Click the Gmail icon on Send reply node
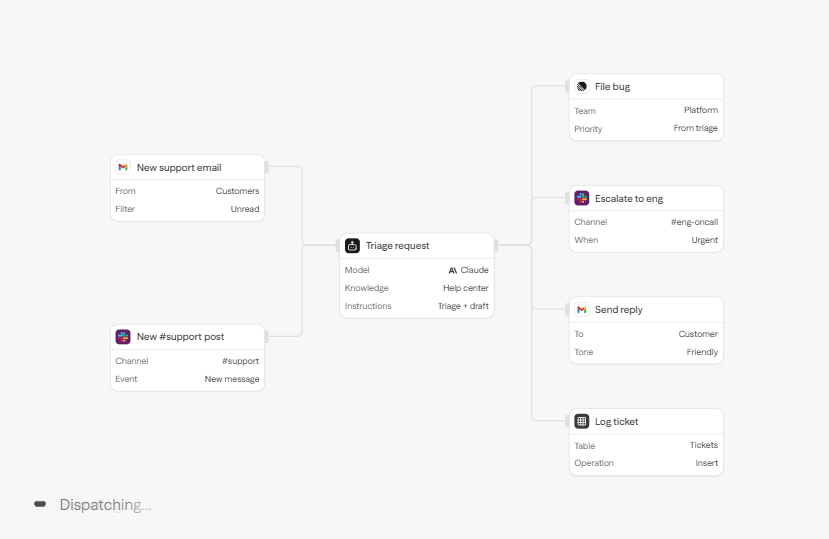Viewport: 829px width, 539px height. (x=582, y=309)
